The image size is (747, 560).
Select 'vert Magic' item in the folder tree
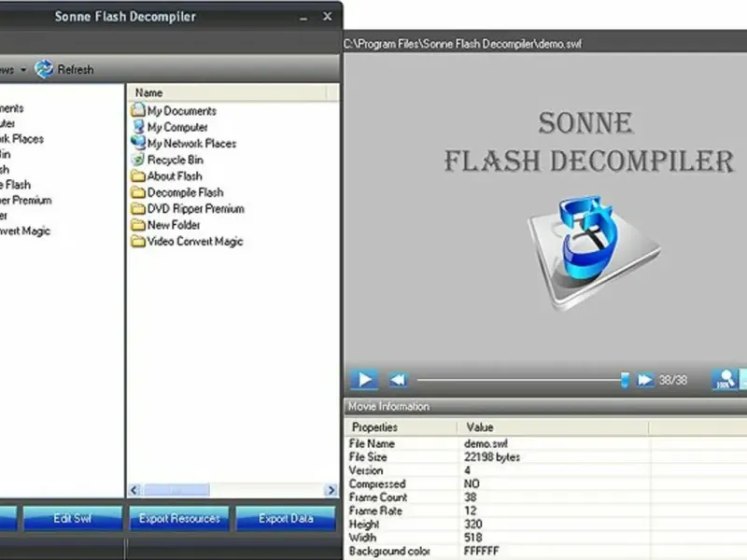[x=25, y=231]
